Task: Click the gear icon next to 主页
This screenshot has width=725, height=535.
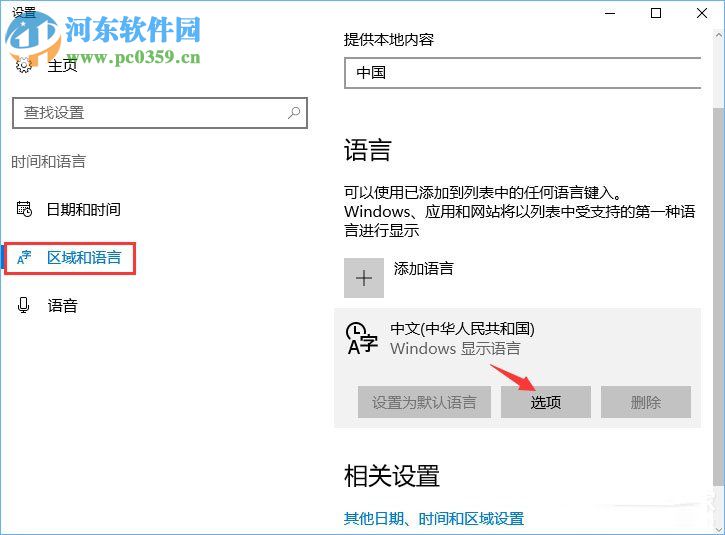Action: [24, 65]
